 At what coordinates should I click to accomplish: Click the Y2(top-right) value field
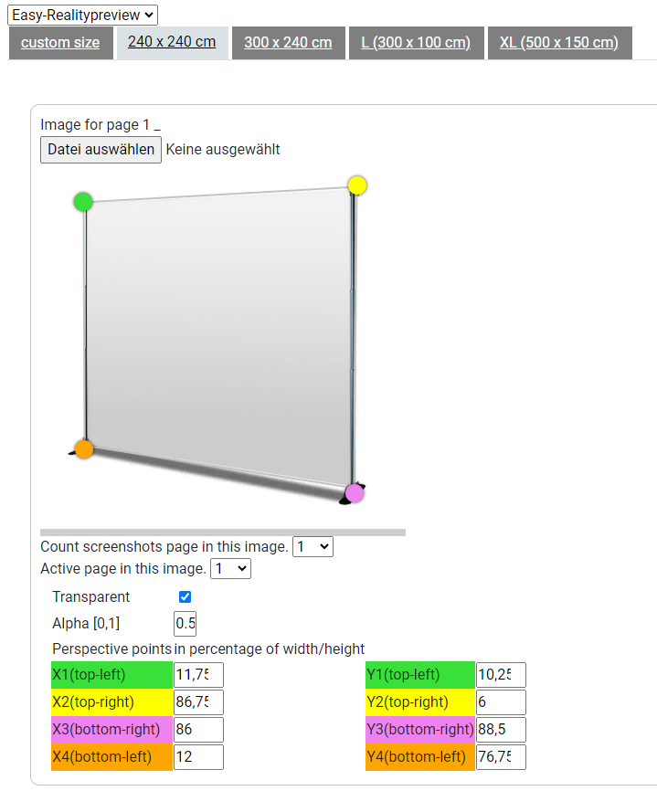click(501, 702)
